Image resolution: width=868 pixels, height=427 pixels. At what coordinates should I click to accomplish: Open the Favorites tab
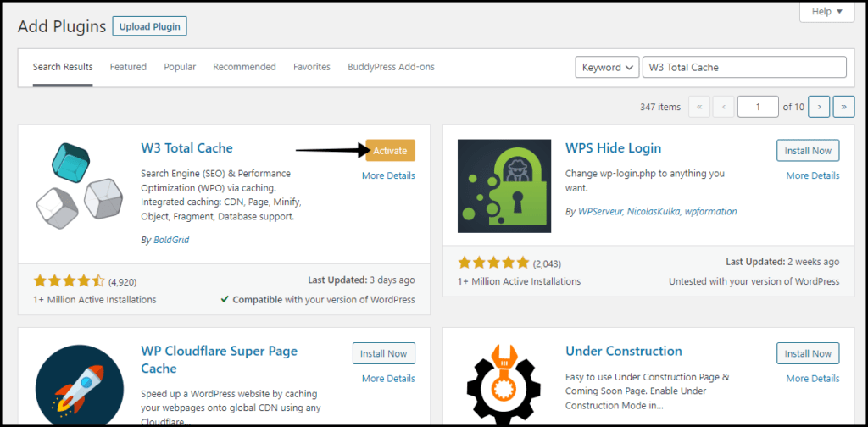312,67
